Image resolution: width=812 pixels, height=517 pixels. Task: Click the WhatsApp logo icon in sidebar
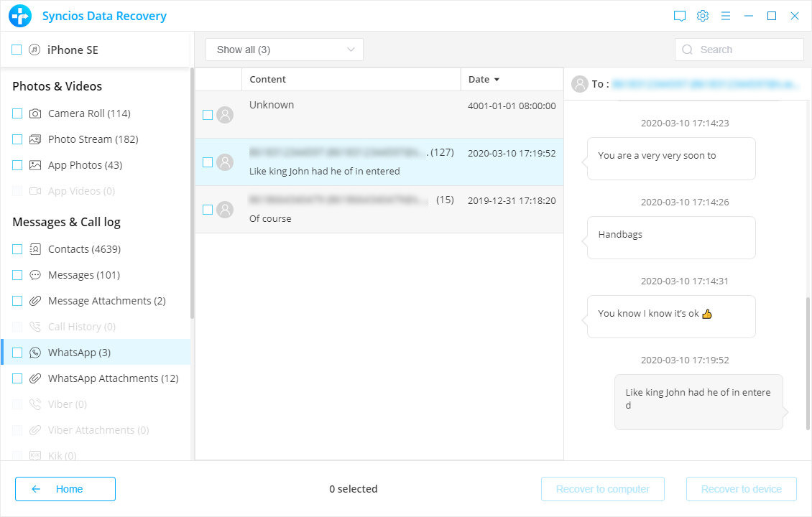pyautogui.click(x=34, y=353)
